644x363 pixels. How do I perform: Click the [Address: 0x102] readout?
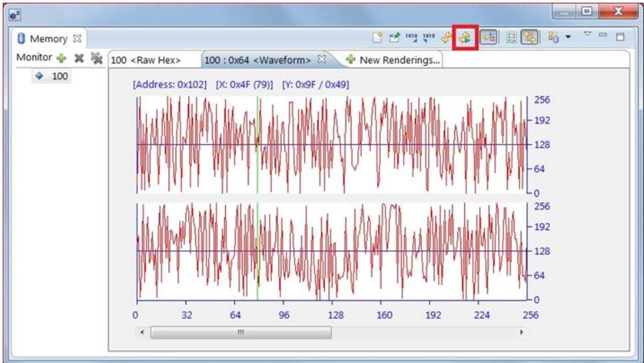click(170, 85)
